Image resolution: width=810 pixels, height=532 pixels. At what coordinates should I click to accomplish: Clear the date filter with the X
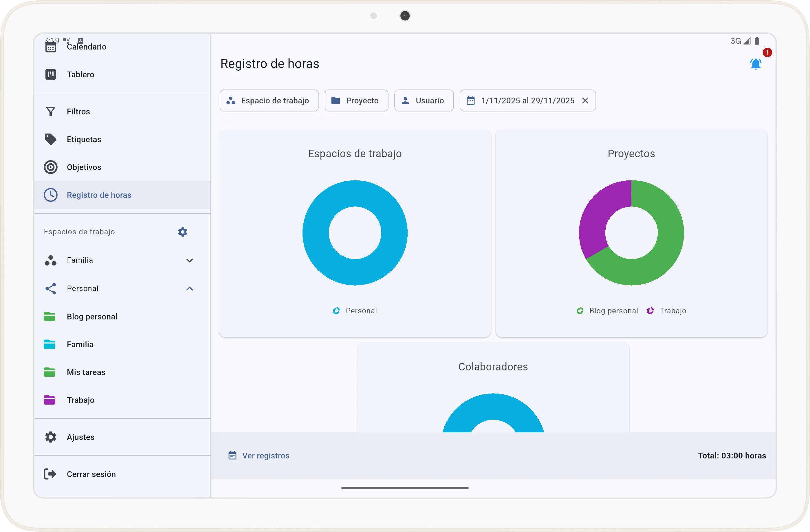tap(585, 100)
